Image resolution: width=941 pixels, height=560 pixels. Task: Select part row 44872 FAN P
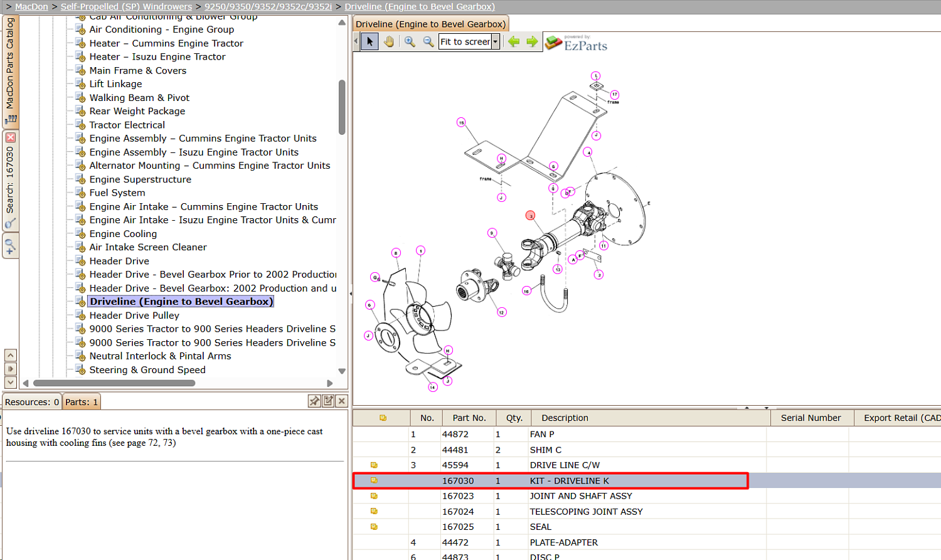point(647,434)
